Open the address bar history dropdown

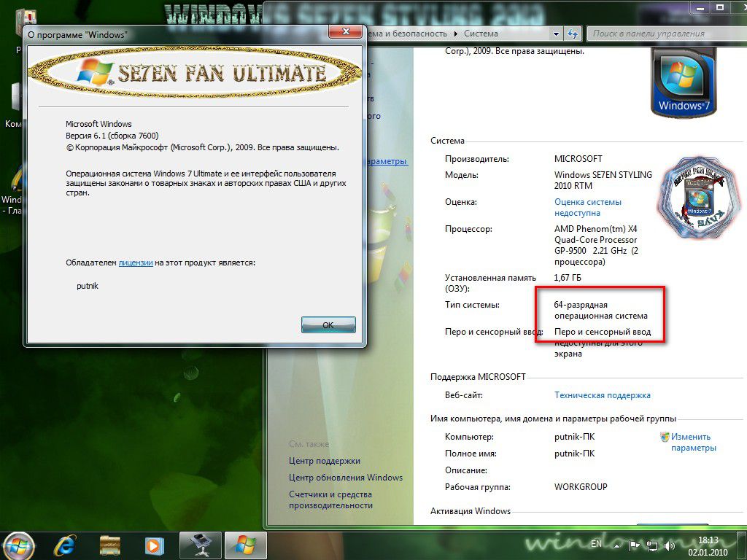[555, 34]
